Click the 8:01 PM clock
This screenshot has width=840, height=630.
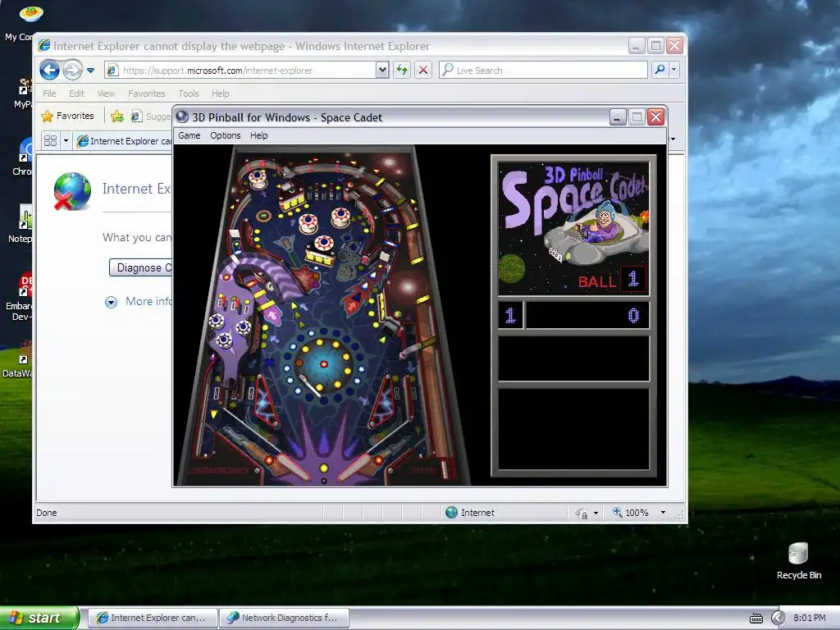[x=809, y=618]
